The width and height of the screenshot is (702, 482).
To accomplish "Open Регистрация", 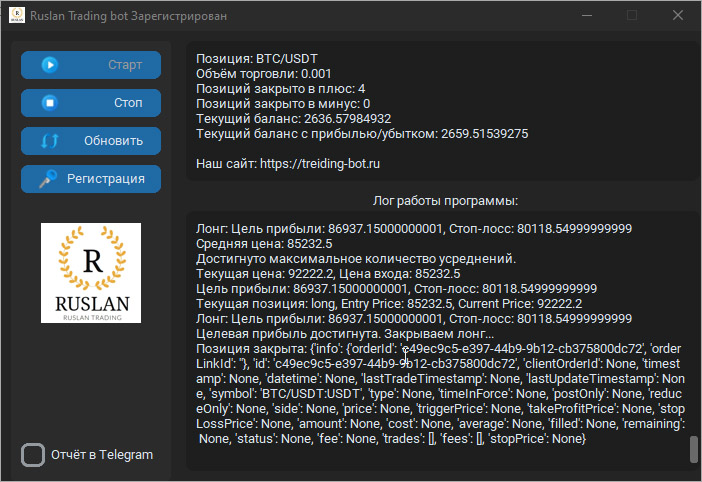I will [x=91, y=179].
